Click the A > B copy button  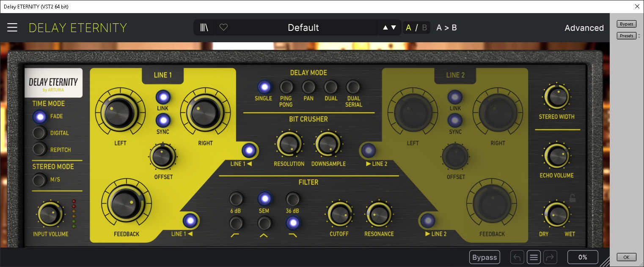pos(446,28)
